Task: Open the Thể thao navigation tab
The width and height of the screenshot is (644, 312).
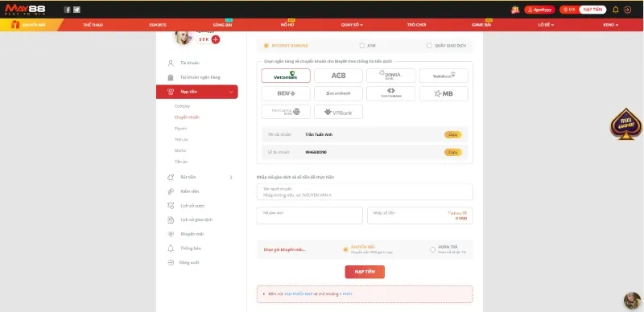Action: pos(93,25)
